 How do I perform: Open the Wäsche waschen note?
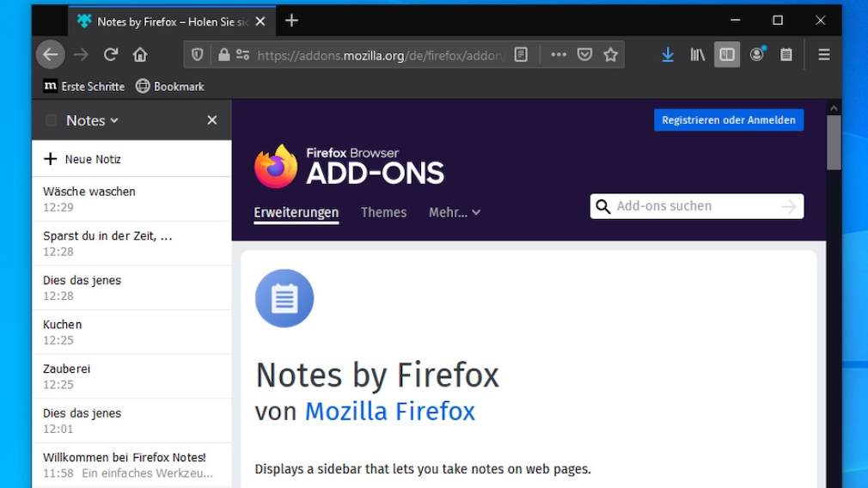(x=131, y=199)
